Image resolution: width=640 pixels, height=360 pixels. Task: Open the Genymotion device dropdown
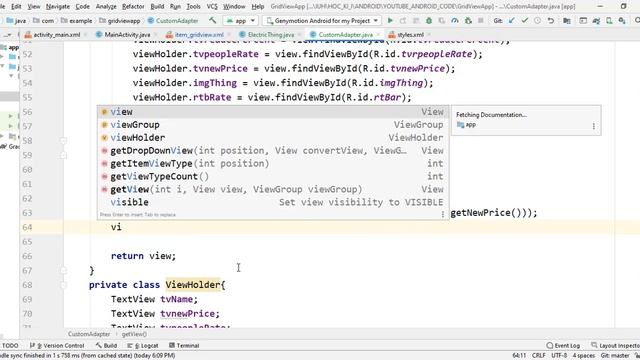click(x=322, y=20)
